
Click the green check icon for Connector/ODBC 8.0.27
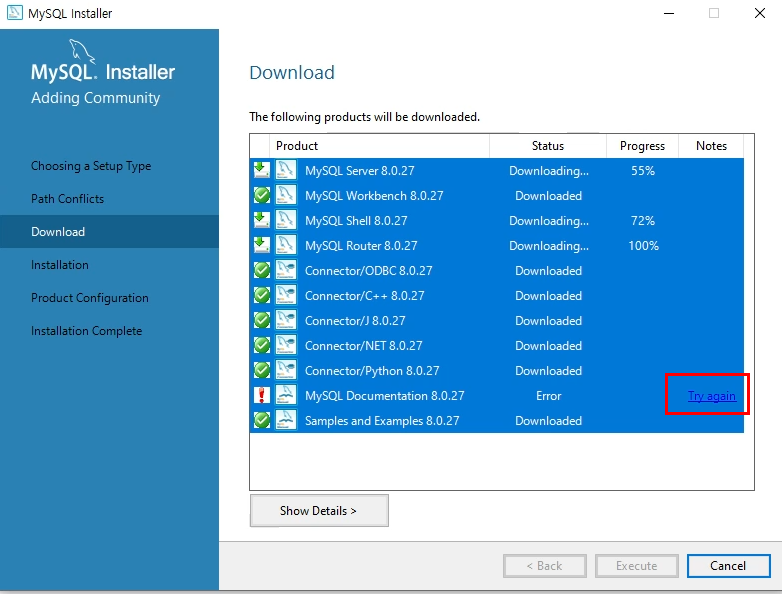pos(262,270)
